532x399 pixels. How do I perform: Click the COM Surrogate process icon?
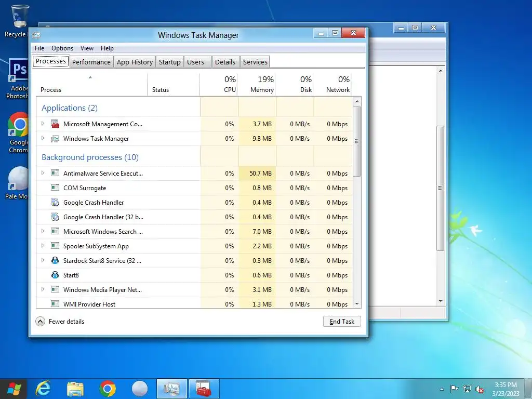pyautogui.click(x=55, y=188)
